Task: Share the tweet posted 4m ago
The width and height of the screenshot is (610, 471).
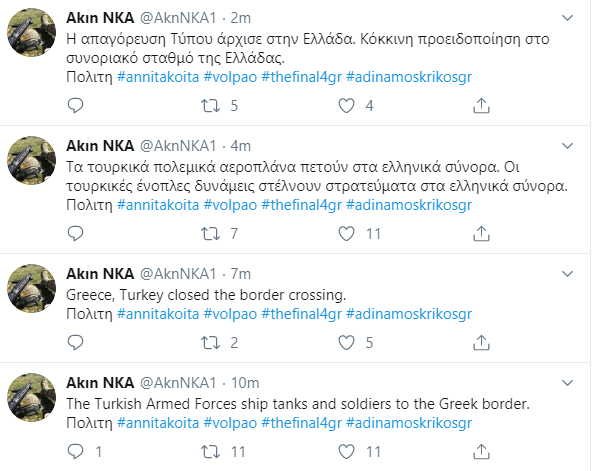Action: coord(481,234)
